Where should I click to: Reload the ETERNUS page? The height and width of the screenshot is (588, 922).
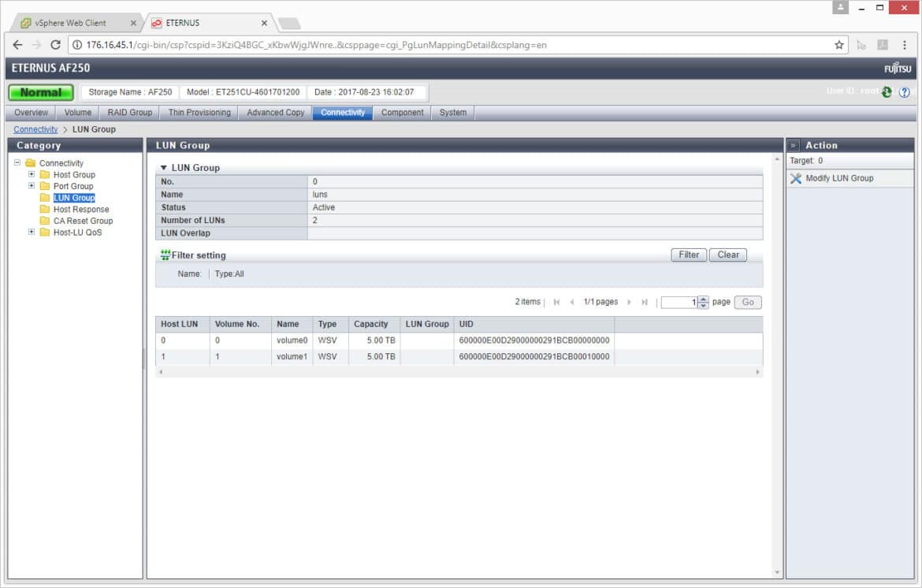tap(55, 45)
